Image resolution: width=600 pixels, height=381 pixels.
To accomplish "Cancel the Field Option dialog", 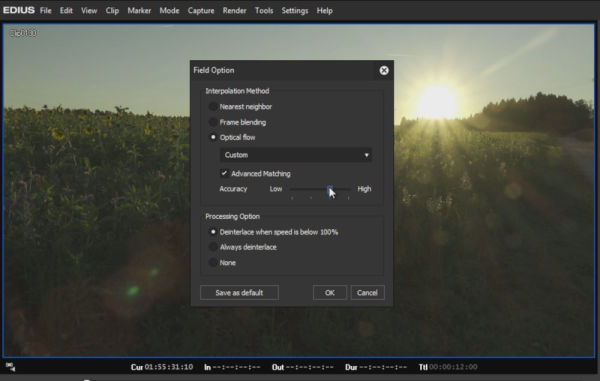I will tap(367, 293).
